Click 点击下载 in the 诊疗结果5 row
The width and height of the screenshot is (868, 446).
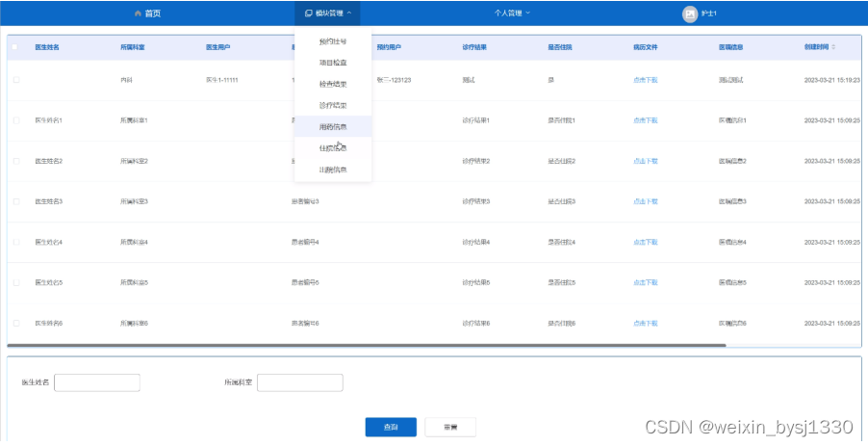tap(646, 282)
